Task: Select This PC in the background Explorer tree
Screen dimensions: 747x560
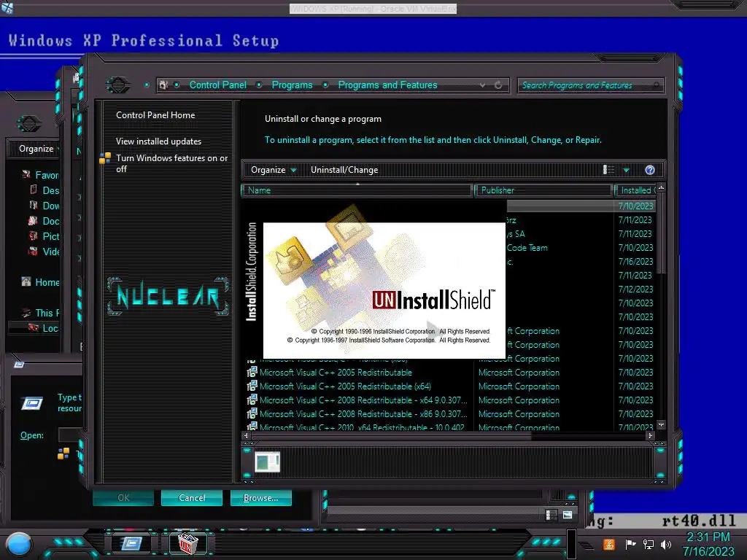Action: click(x=41, y=313)
